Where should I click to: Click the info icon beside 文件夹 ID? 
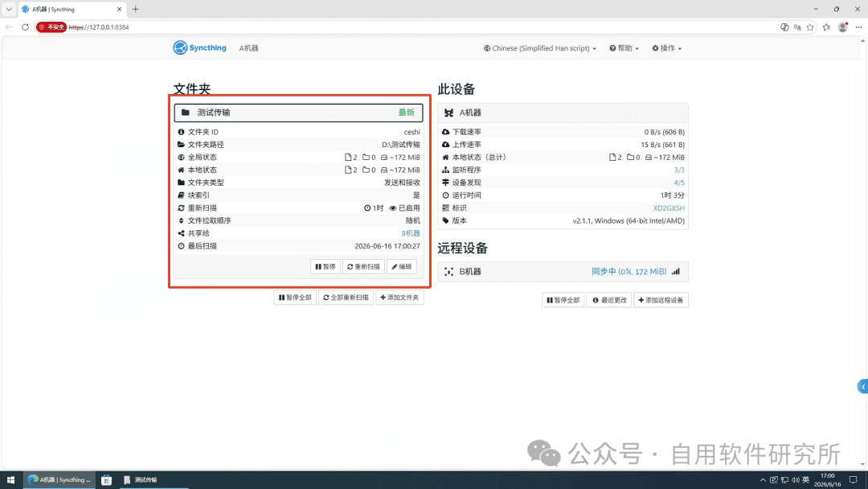point(181,132)
